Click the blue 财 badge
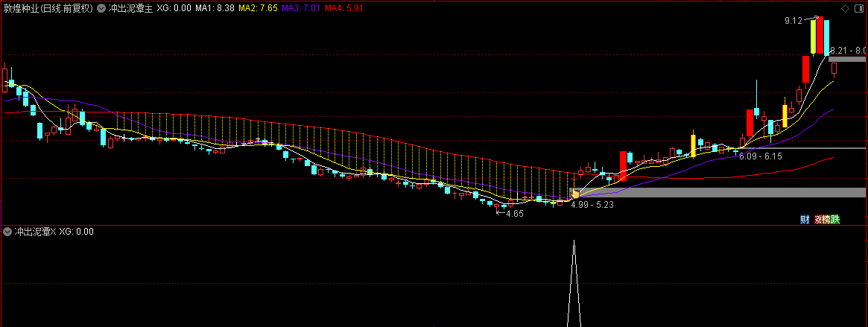Viewport: 868px width, 327px height. [805, 220]
